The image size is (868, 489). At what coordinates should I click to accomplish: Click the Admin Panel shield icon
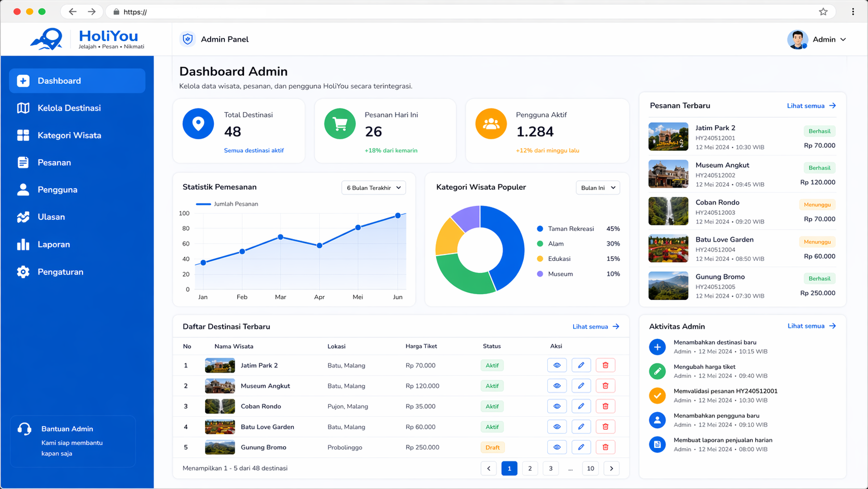[187, 39]
